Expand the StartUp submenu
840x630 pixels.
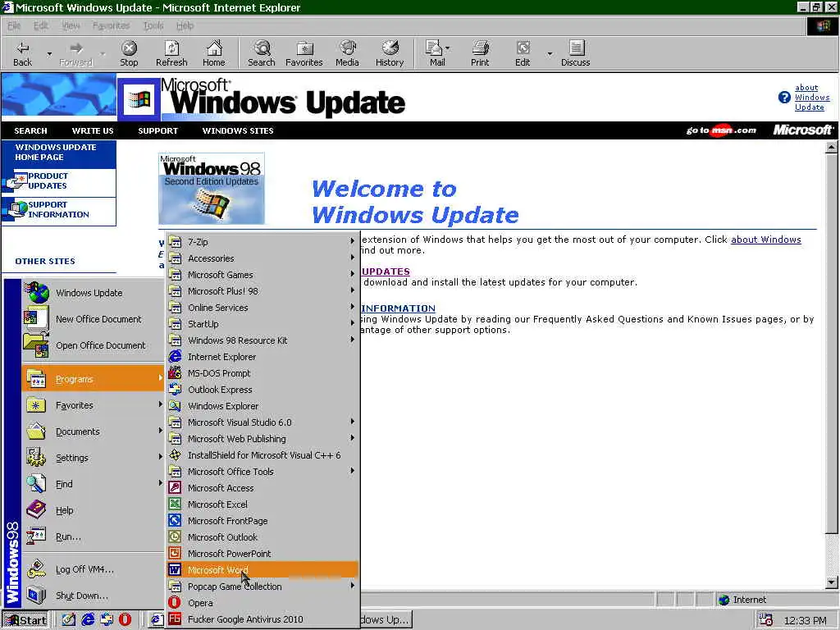click(262, 323)
